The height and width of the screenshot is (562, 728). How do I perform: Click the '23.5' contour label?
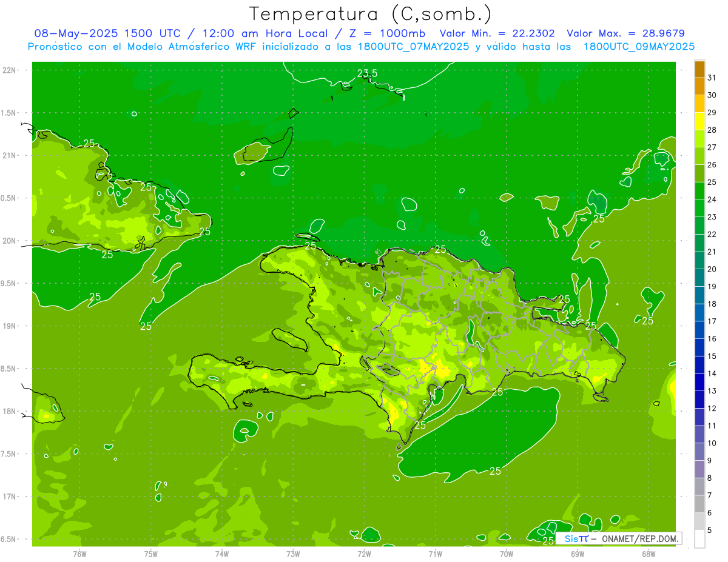click(x=367, y=73)
